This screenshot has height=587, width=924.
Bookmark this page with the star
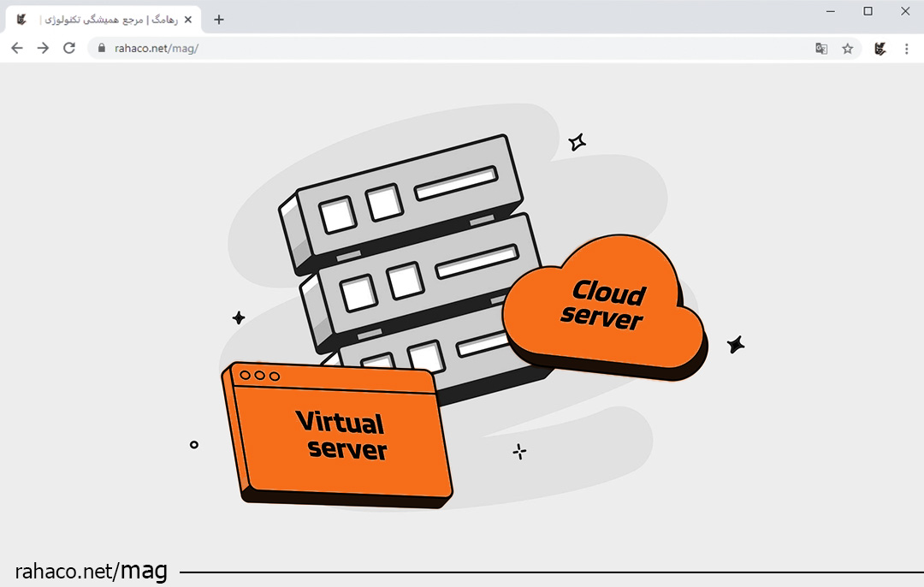pyautogui.click(x=848, y=49)
